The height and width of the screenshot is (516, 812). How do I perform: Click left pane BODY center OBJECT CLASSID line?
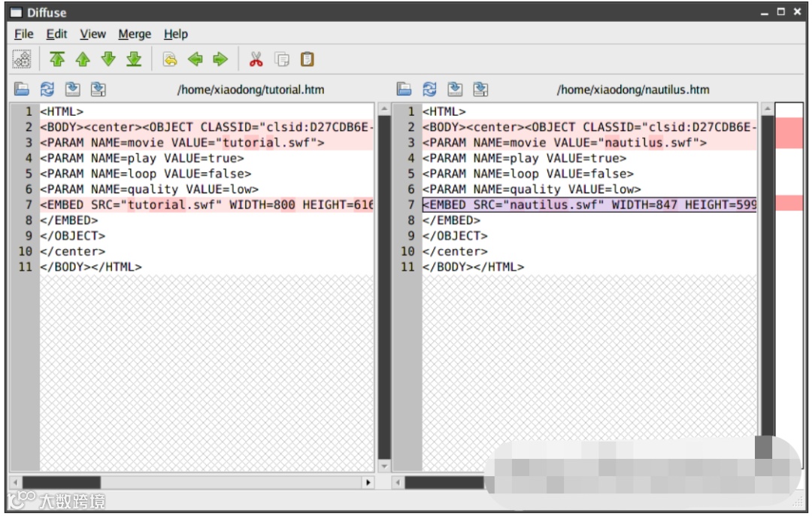(207, 127)
